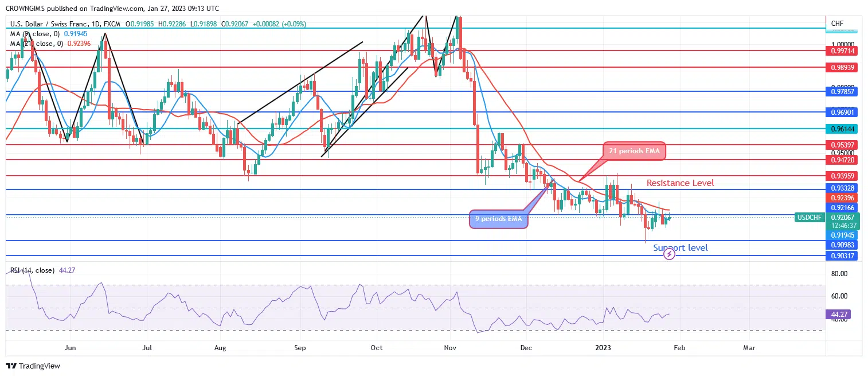Click the Nov marker on the time axis

pyautogui.click(x=449, y=348)
